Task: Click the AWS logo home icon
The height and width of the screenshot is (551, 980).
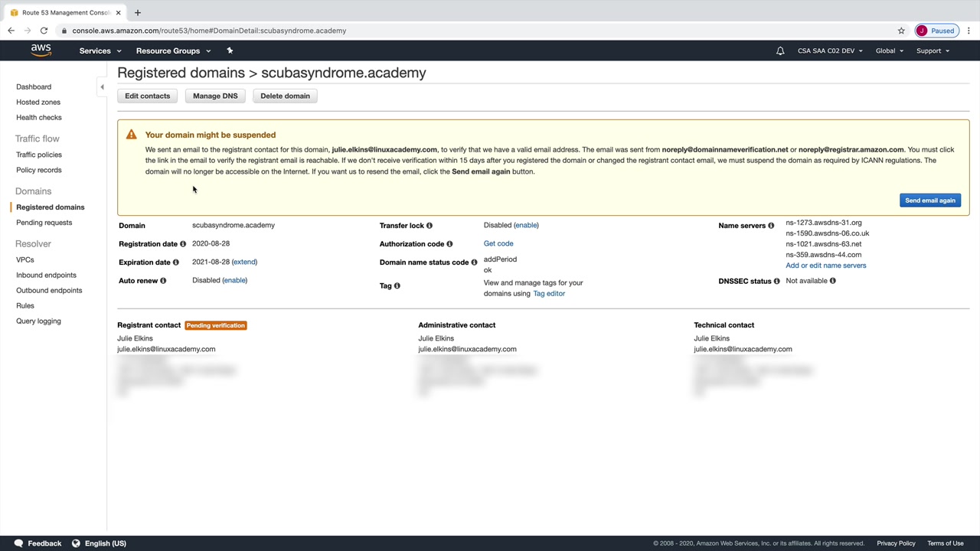Action: click(41, 51)
